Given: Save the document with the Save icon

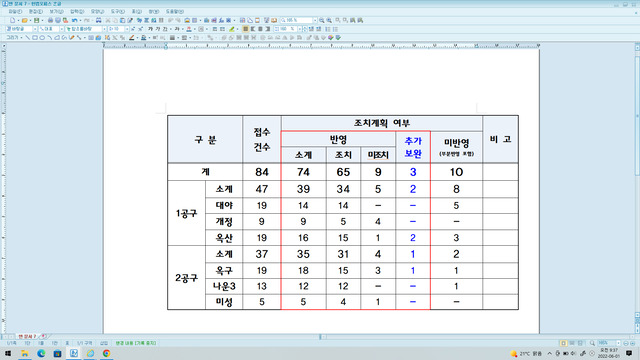Looking at the screenshot, I should [x=36, y=20].
